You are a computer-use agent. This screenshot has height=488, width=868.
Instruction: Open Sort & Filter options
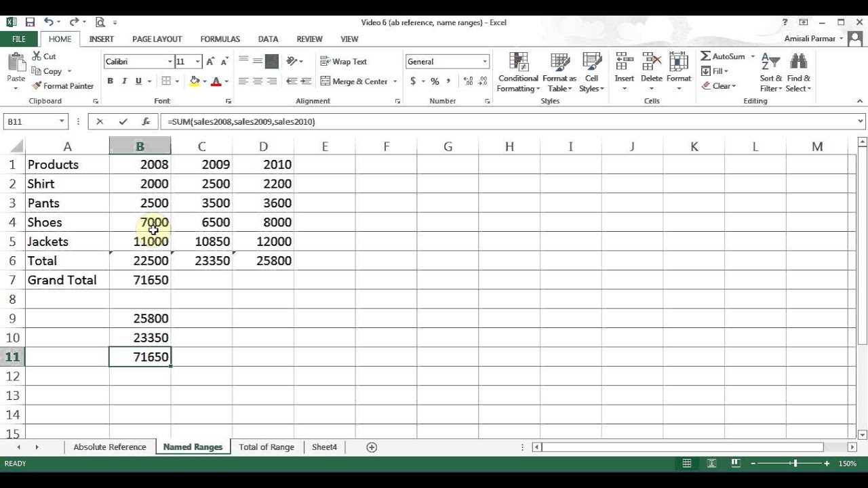point(771,73)
